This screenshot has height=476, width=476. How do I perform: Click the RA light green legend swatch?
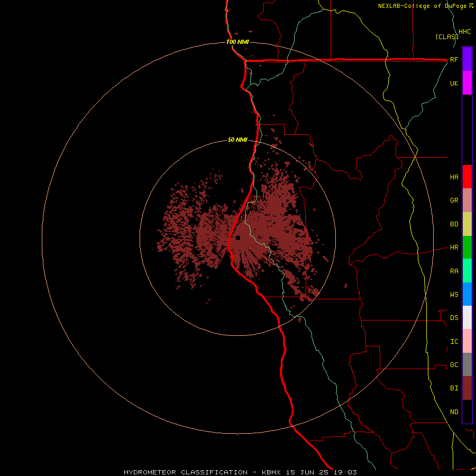click(x=467, y=271)
